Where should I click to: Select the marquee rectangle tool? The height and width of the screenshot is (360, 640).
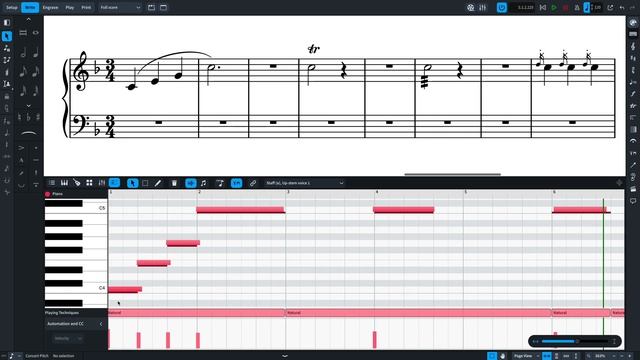pos(145,183)
